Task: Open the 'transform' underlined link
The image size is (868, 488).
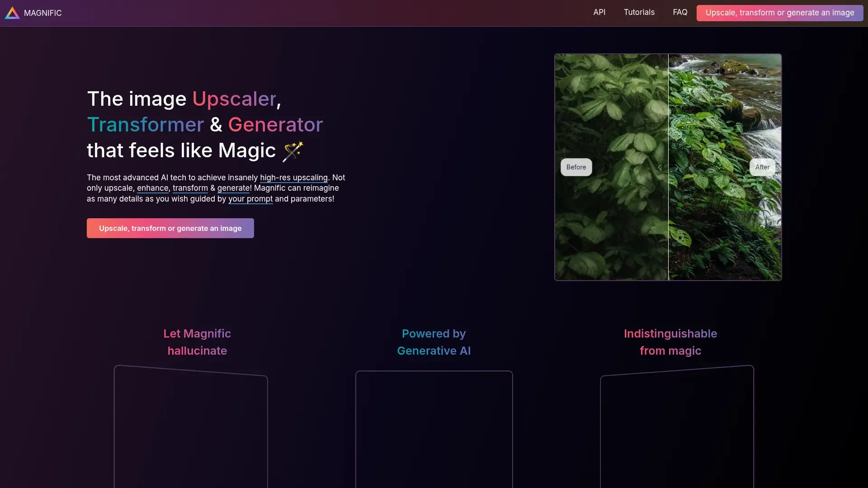Action: [x=190, y=188]
